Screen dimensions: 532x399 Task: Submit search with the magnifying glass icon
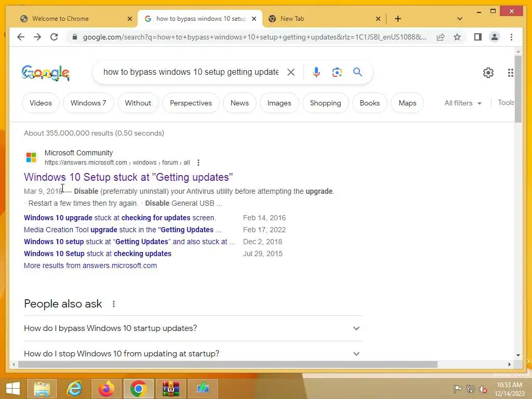357,72
